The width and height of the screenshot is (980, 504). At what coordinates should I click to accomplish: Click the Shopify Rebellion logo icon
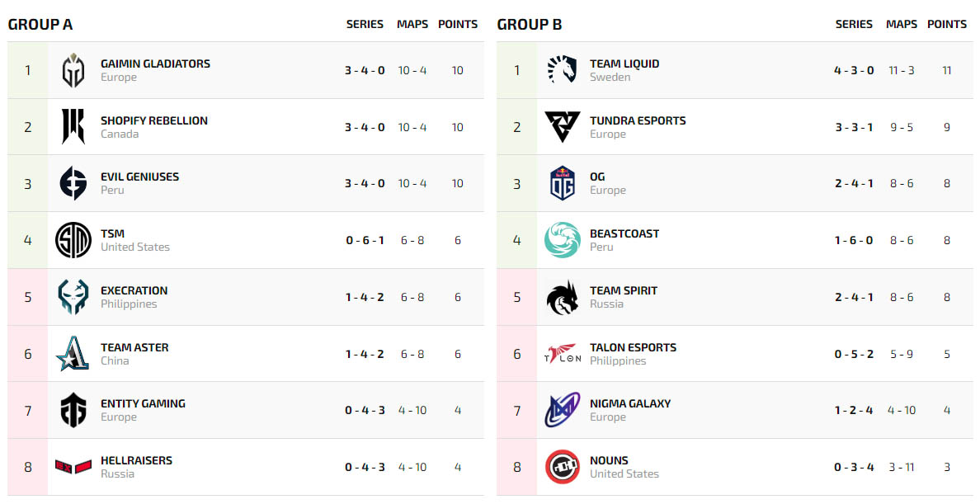[73, 127]
